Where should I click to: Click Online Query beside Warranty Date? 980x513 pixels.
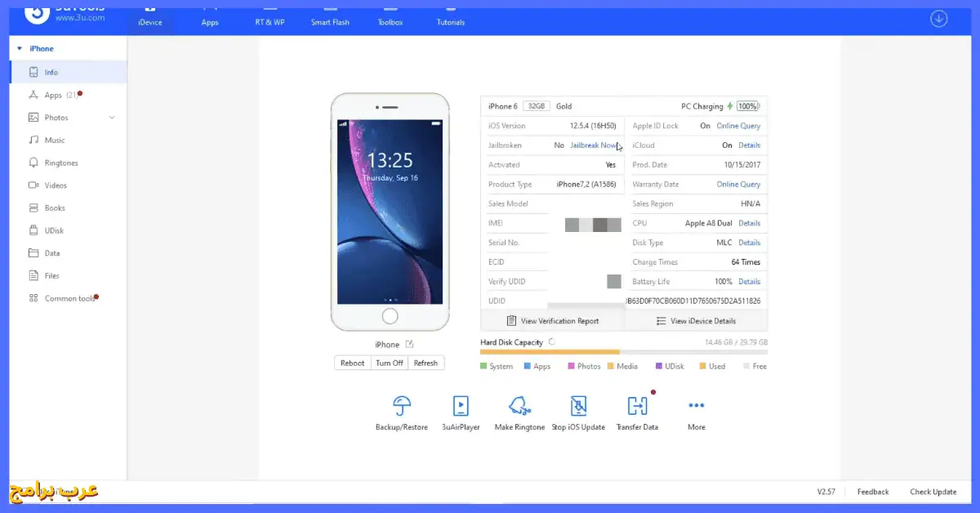(x=738, y=185)
